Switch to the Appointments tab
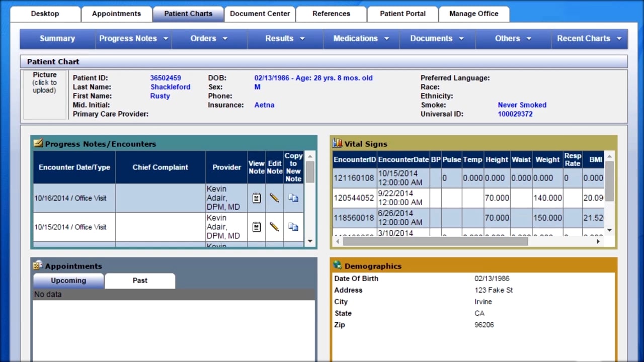 click(x=117, y=14)
